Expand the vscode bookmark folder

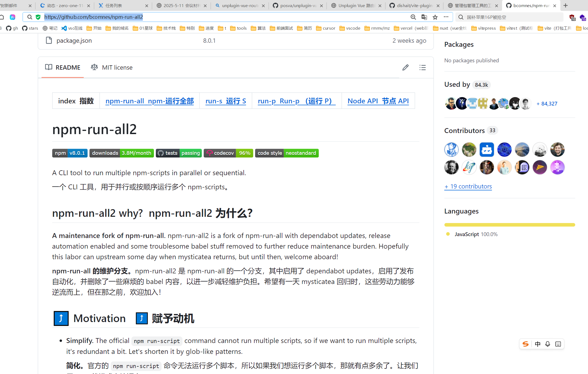coord(350,28)
